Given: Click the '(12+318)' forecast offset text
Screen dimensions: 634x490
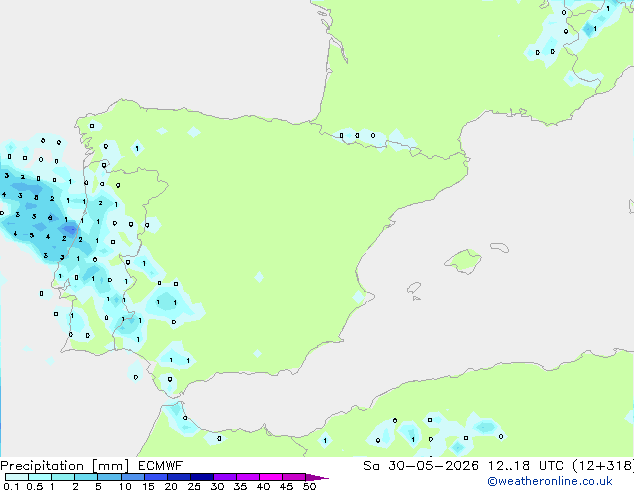Looking at the screenshot, I should [x=603, y=466].
